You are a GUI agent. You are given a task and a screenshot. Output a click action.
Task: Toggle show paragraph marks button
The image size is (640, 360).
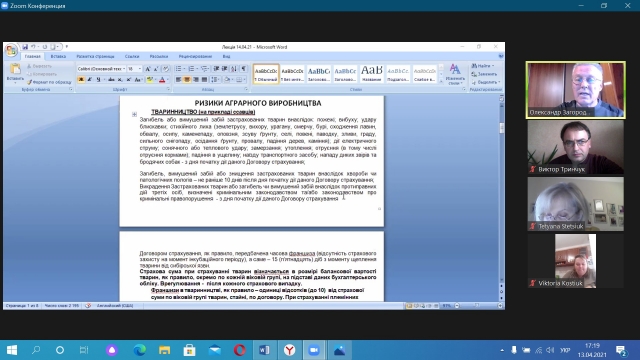pyautogui.click(x=244, y=69)
